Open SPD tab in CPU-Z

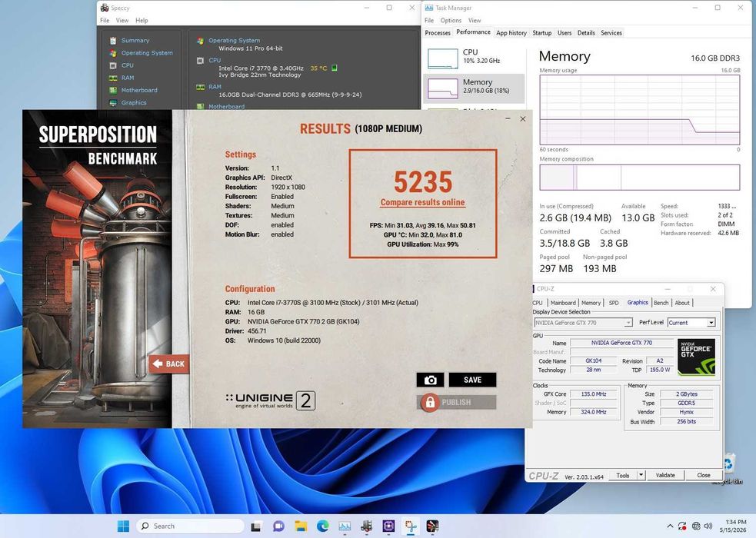613,303
